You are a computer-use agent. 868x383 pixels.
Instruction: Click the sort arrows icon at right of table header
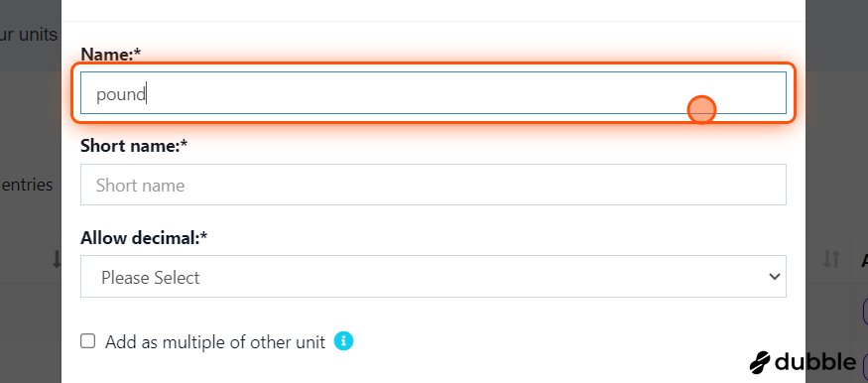click(831, 259)
